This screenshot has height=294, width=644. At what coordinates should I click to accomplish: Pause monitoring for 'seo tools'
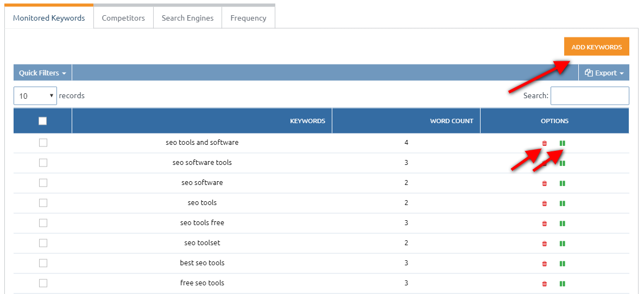(x=562, y=203)
